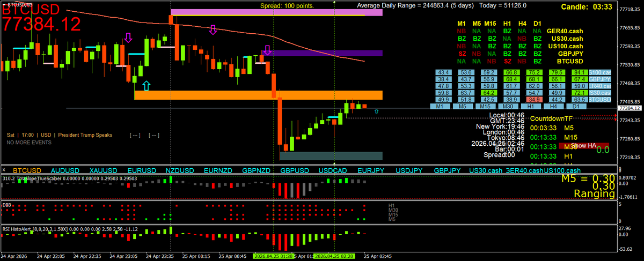The image size is (644, 261).
Task: Click the GER40.cash label in the signal table
Action: tap(564, 32)
